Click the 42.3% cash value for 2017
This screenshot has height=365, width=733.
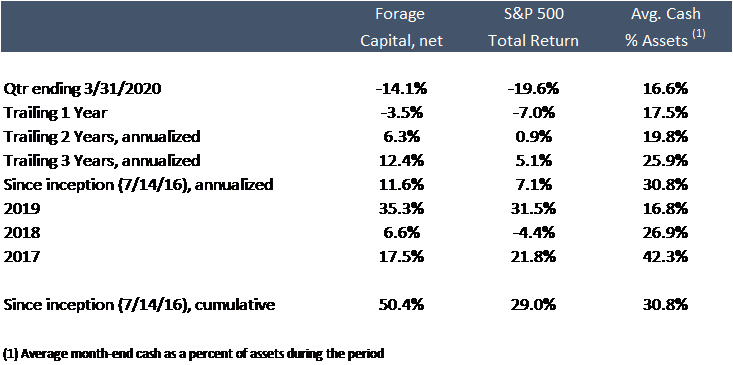[664, 257]
